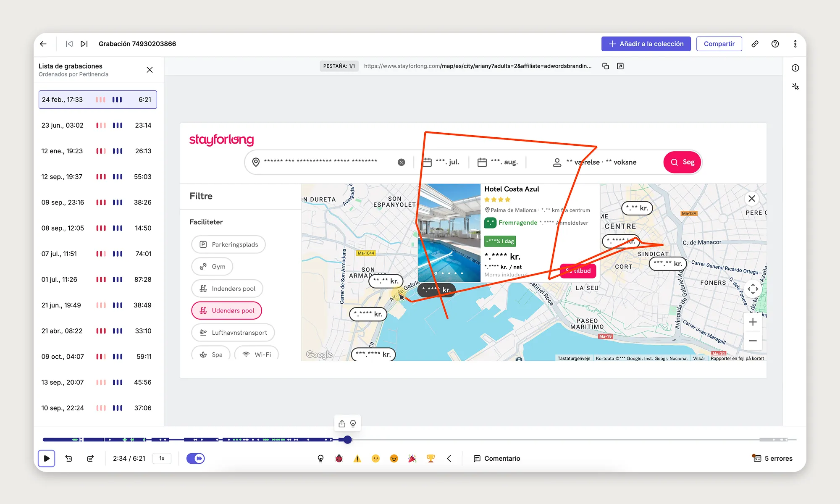Screen dimensions: 840x504
Task: Select the 23 jun., 03:02 recording
Action: click(x=97, y=125)
